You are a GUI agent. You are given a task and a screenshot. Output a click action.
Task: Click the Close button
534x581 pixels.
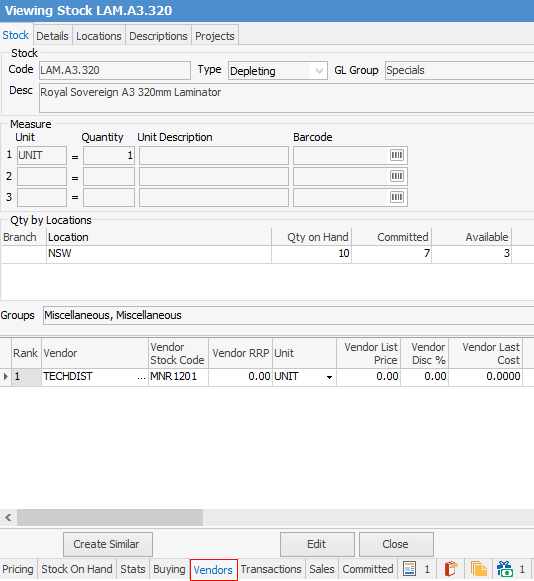point(396,544)
